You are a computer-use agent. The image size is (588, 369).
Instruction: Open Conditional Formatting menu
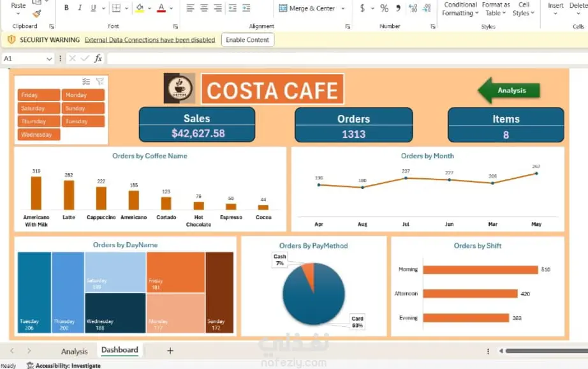point(460,9)
